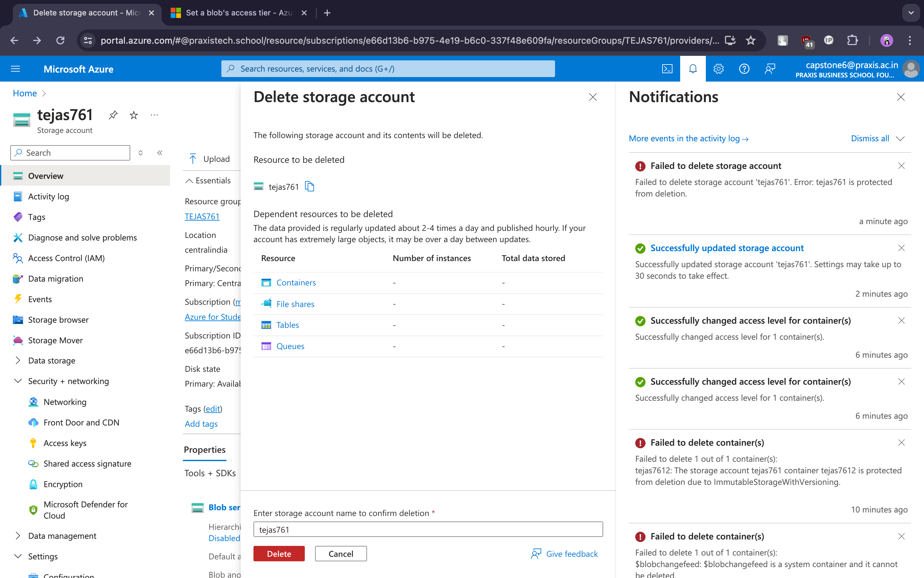Open Chrome extensions puzzle icon

click(x=852, y=40)
